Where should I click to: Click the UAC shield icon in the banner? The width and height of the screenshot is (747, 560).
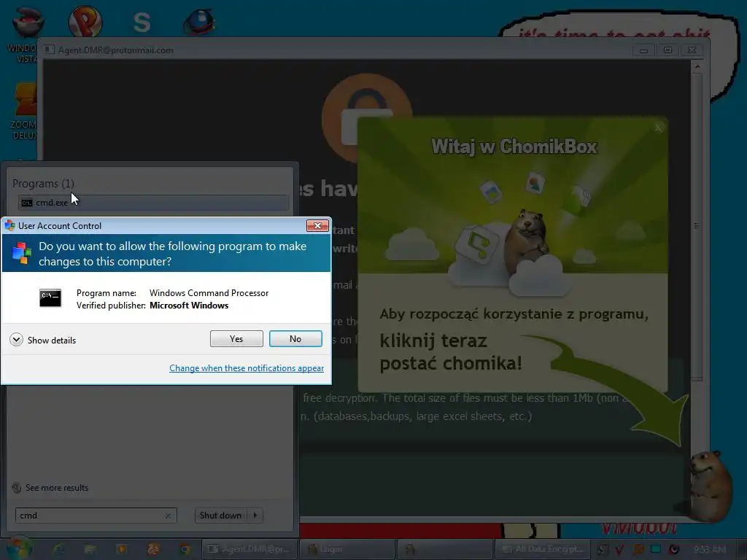pyautogui.click(x=21, y=253)
